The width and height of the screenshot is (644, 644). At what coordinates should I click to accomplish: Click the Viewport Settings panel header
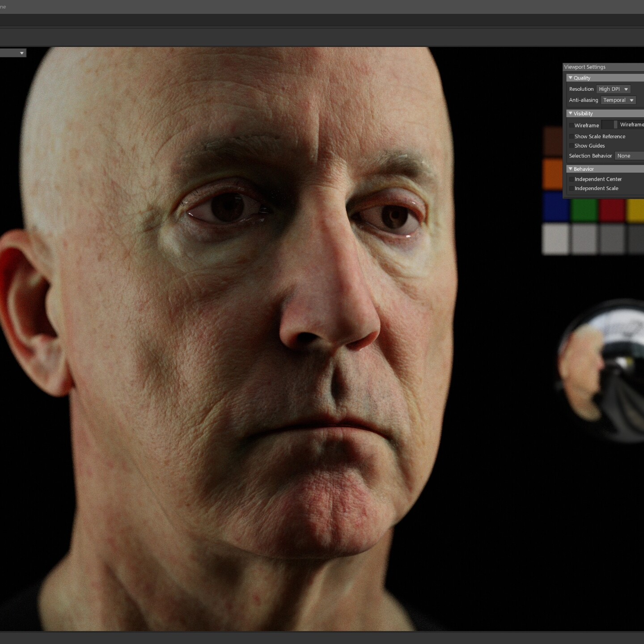(x=585, y=67)
